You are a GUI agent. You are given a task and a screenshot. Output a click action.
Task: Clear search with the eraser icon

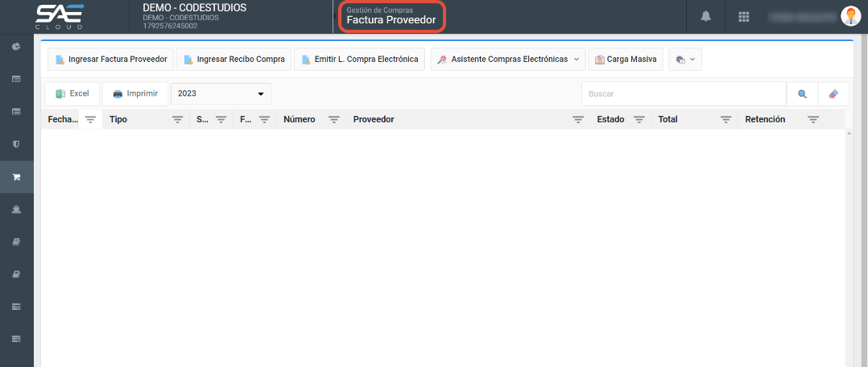click(x=833, y=94)
